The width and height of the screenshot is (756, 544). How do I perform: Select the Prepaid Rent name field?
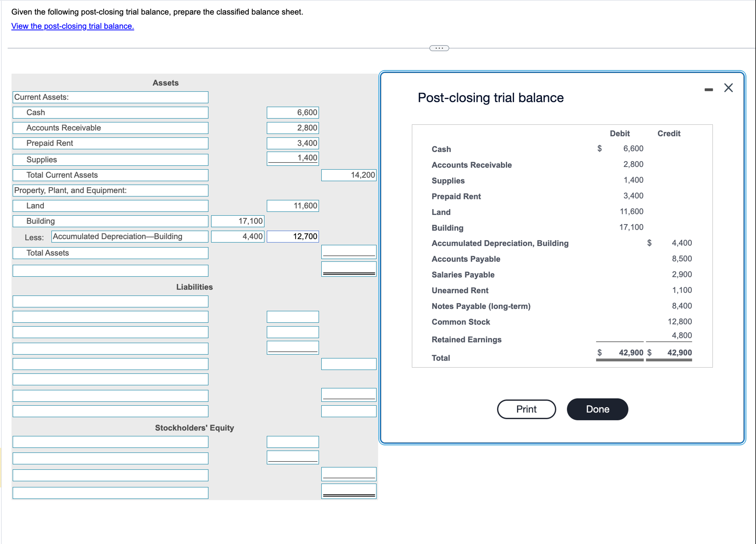[111, 143]
